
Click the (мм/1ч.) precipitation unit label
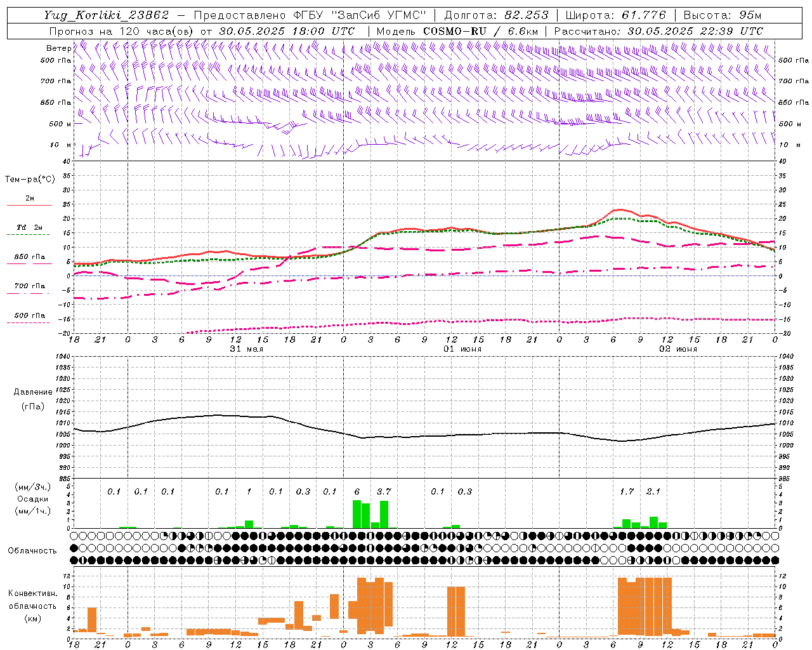(x=32, y=511)
